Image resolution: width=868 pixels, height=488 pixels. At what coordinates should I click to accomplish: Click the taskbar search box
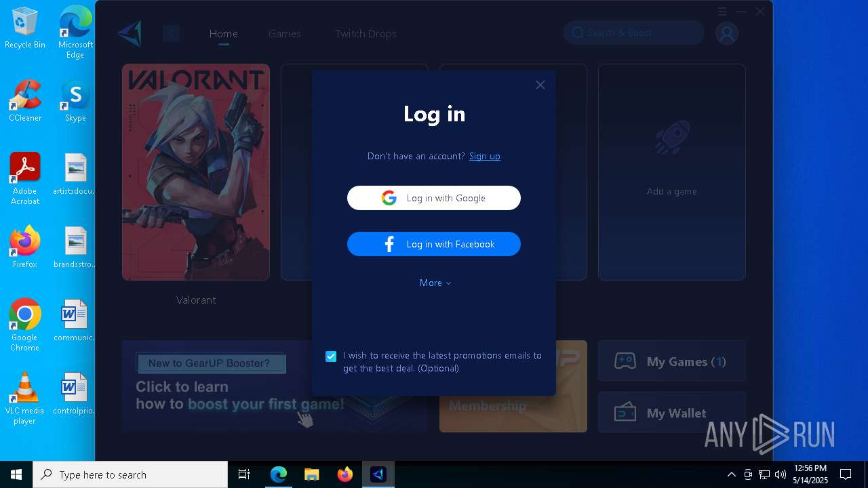(x=130, y=474)
